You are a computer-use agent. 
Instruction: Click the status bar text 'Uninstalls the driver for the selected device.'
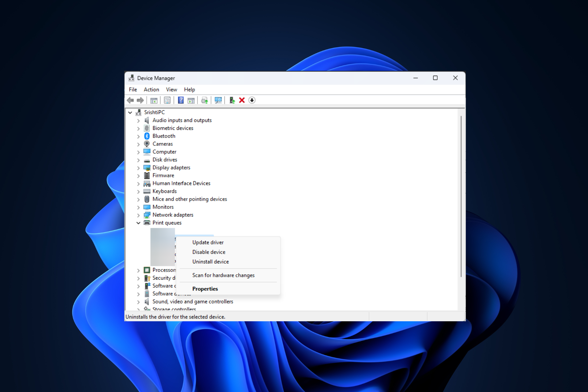pyautogui.click(x=175, y=317)
